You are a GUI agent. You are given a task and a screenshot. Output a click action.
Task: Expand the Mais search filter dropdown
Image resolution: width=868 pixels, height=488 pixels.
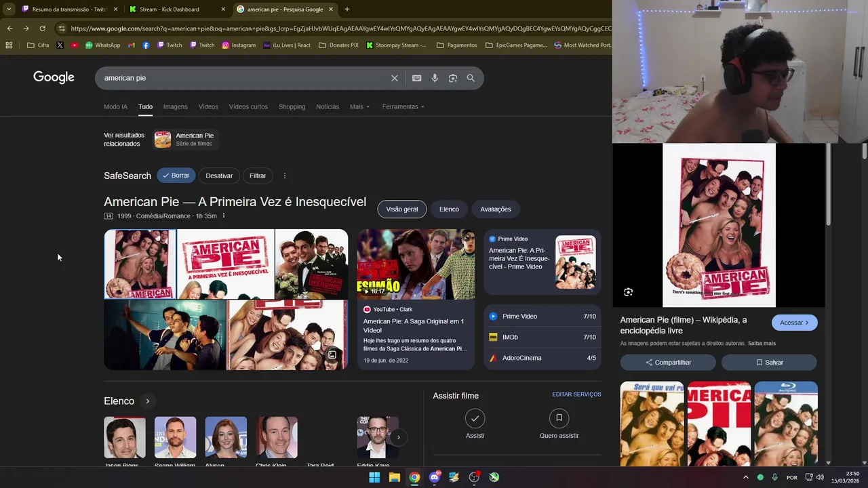(359, 106)
